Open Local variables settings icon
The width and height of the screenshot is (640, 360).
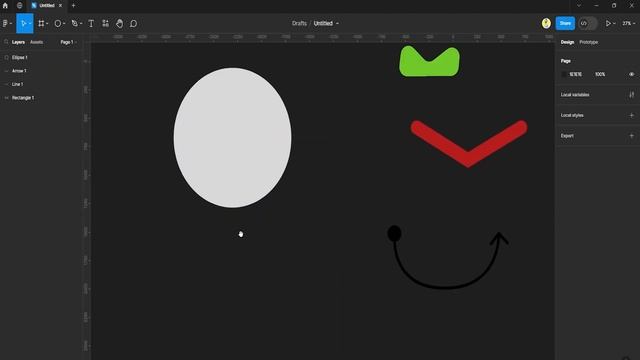631,95
